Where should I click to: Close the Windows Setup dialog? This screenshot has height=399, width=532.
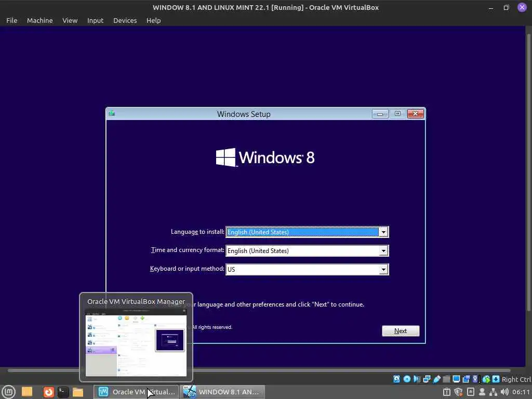pos(415,114)
